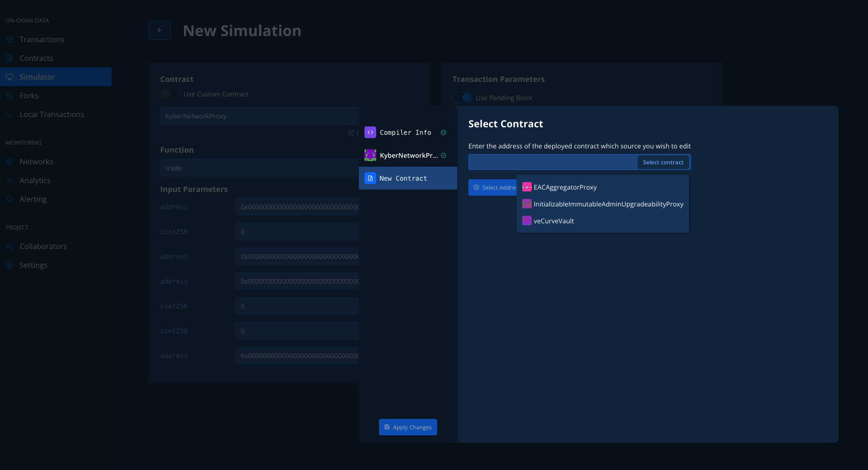Click the Networks layers icon
The height and width of the screenshot is (470, 868).
click(x=9, y=162)
